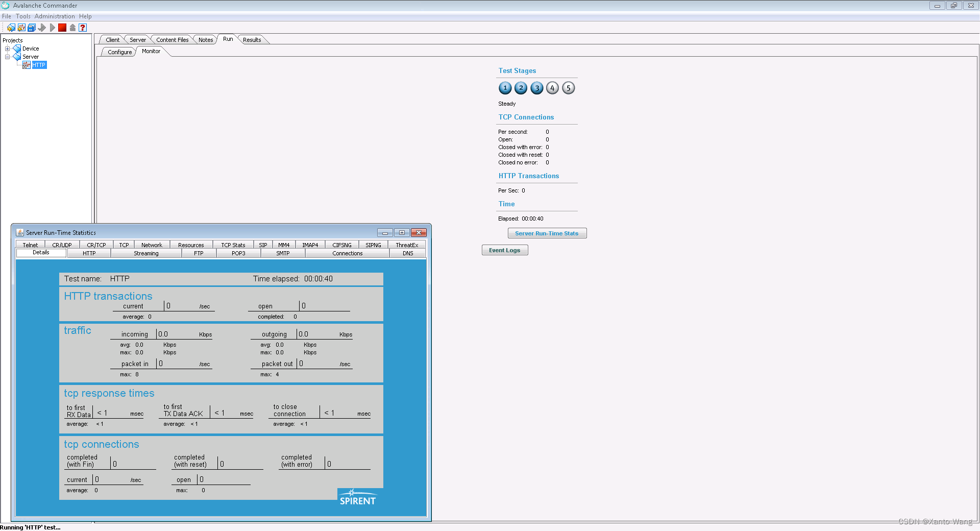980x531 pixels.
Task: Switch to the Server tab
Action: (x=137, y=40)
